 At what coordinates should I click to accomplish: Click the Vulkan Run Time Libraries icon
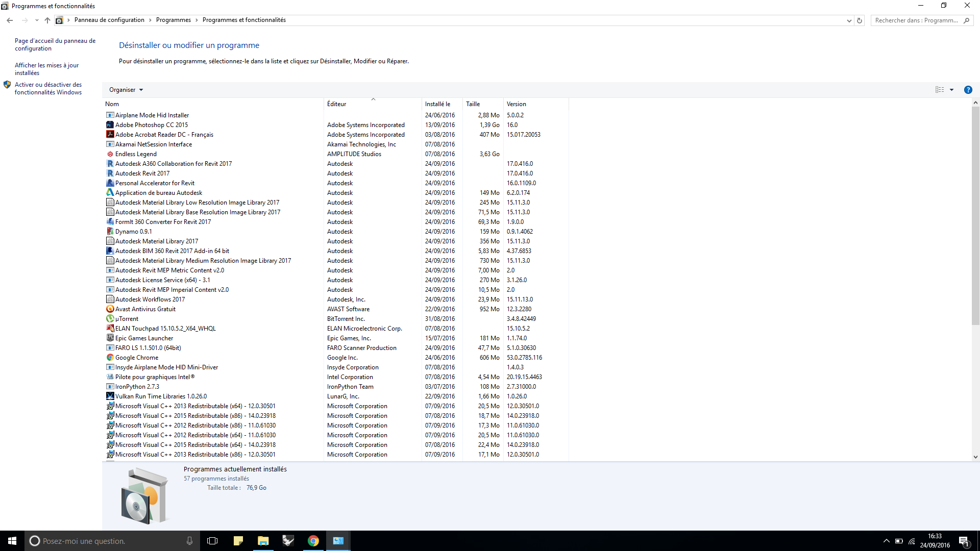tap(110, 396)
